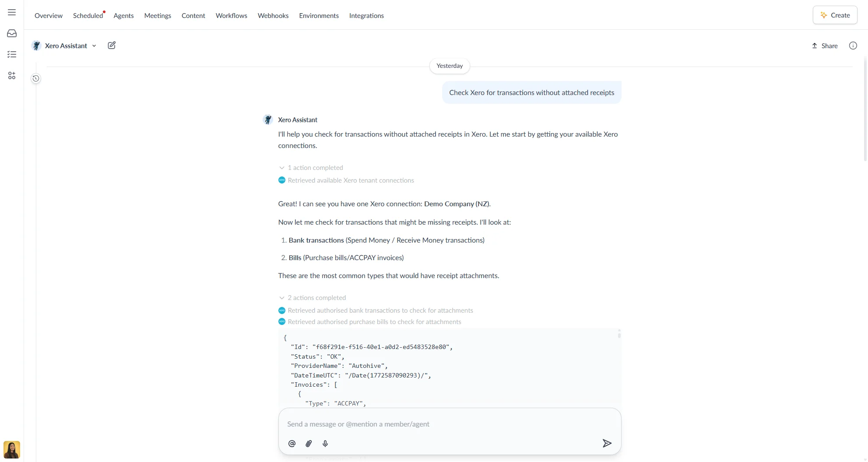Viewport: 868px width, 462px height.
Task: Open the Integrations tab
Action: pos(366,15)
